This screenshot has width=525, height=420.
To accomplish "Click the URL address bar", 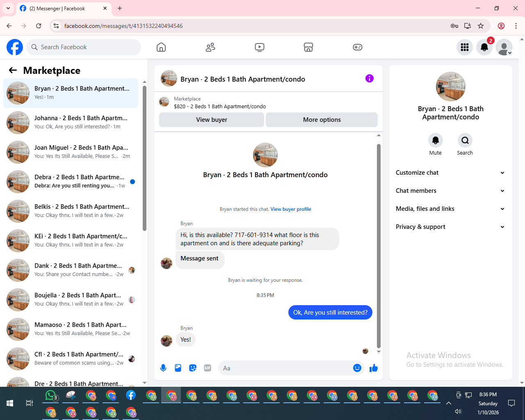I will pyautogui.click(x=254, y=26).
